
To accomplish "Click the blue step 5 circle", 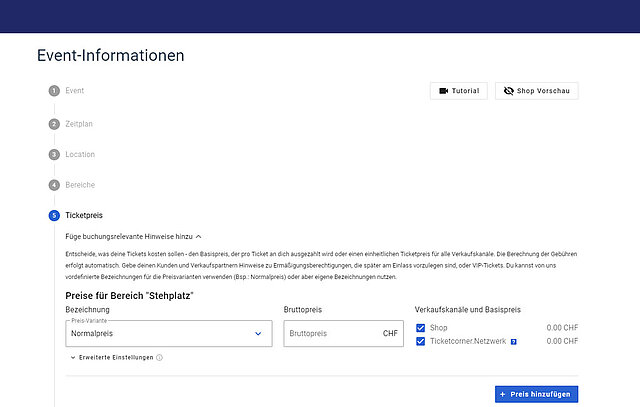I will (54, 215).
